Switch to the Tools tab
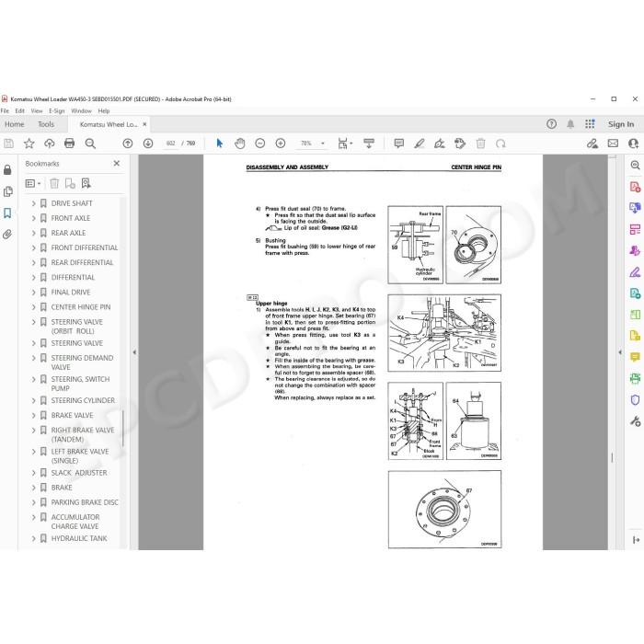Viewport: 644px width, 644px height. click(46, 124)
